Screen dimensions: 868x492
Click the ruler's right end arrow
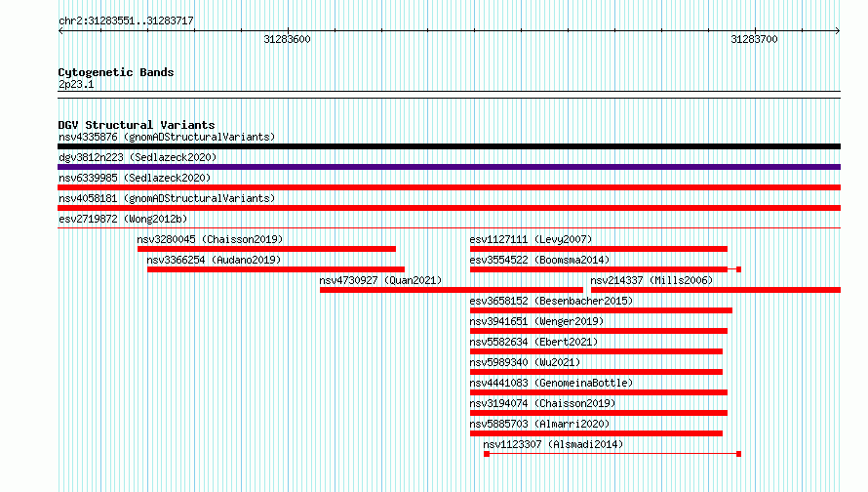[x=838, y=30]
